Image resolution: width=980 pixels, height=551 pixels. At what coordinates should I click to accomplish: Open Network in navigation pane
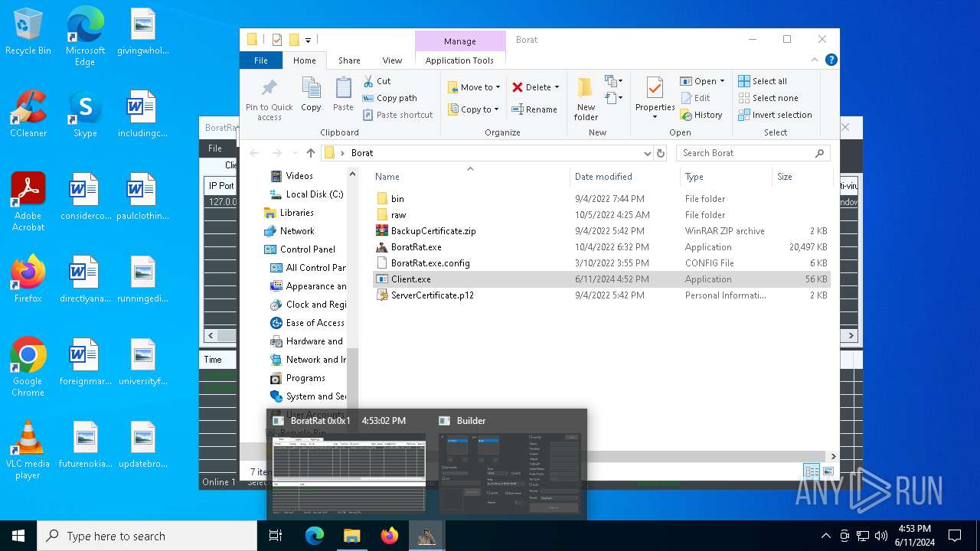pyautogui.click(x=289, y=231)
